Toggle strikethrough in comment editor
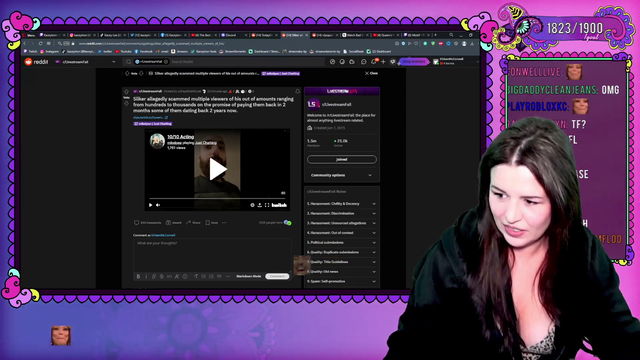 tap(162, 277)
